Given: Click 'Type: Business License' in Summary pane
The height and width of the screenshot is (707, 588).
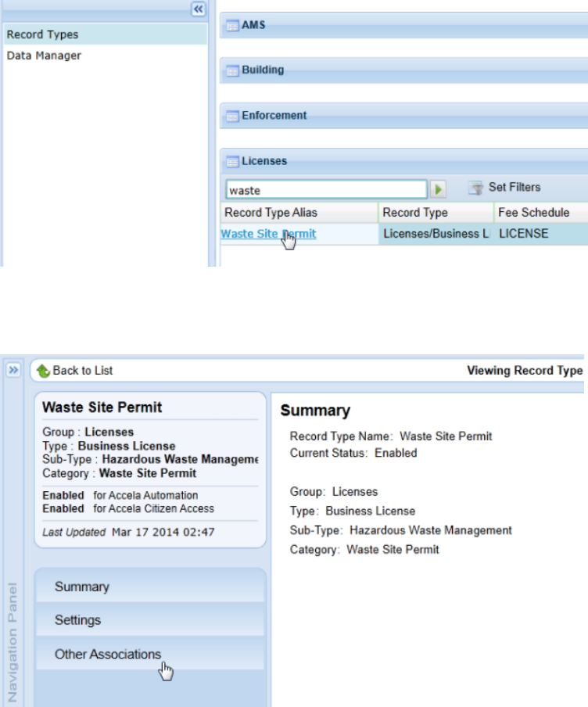Looking at the screenshot, I should [x=352, y=511].
